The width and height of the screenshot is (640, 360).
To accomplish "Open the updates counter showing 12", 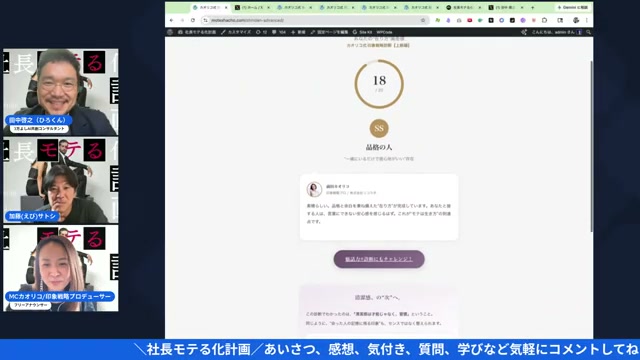I will tap(261, 32).
